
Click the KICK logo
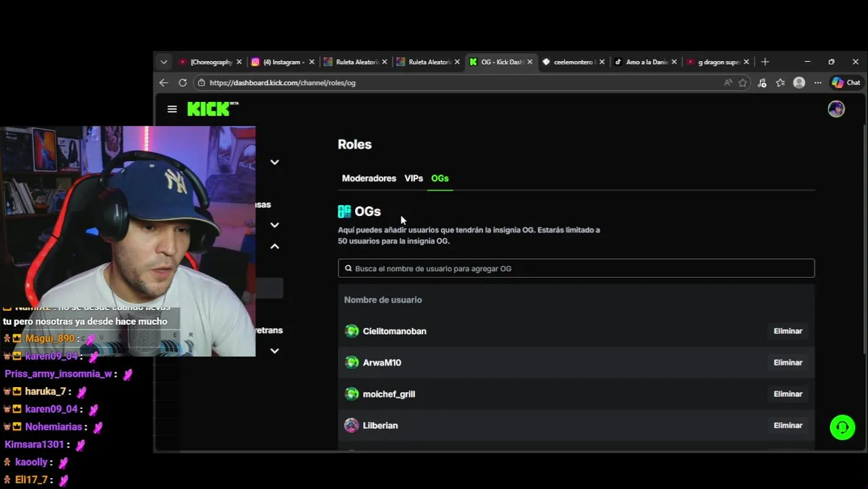(x=213, y=109)
